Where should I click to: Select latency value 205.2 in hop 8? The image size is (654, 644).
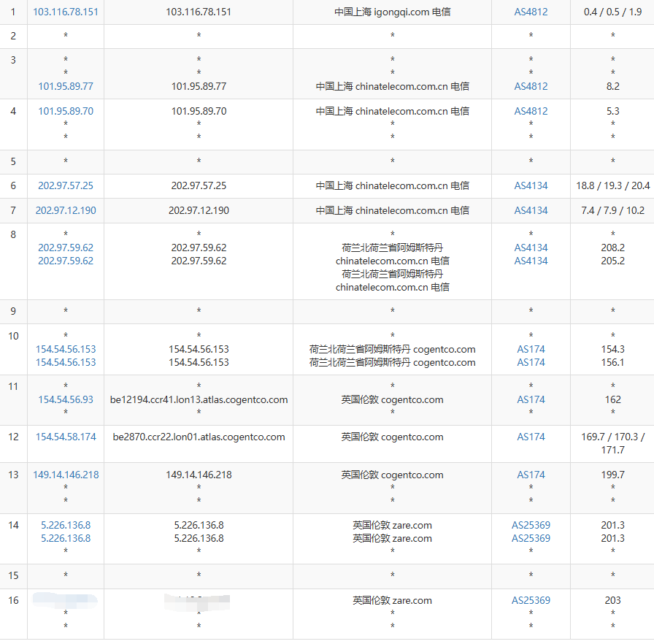point(612,261)
